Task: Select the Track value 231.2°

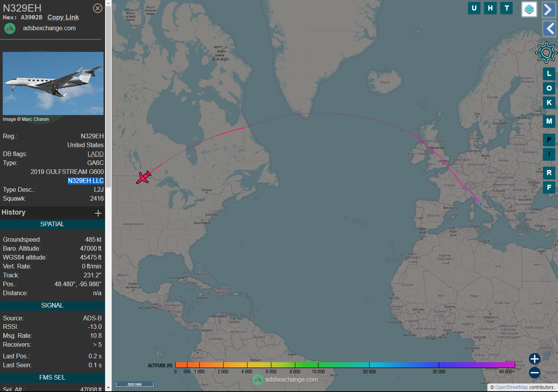Action: coord(93,275)
